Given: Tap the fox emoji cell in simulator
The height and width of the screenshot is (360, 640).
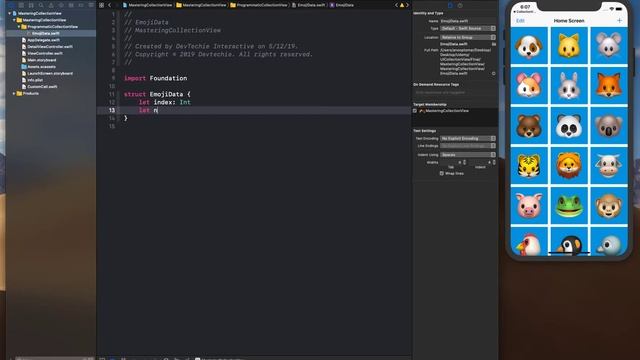Looking at the screenshot, I should click(x=609, y=85).
